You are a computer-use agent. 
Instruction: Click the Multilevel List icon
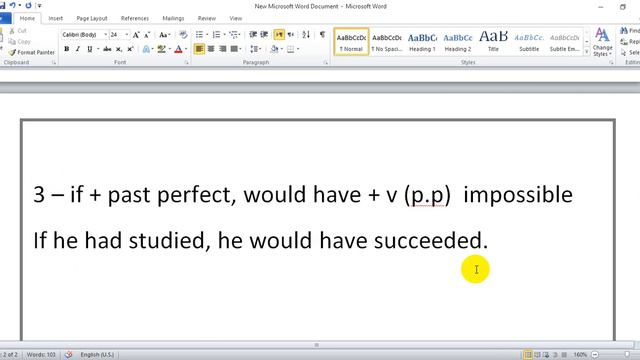pyautogui.click(x=233, y=35)
